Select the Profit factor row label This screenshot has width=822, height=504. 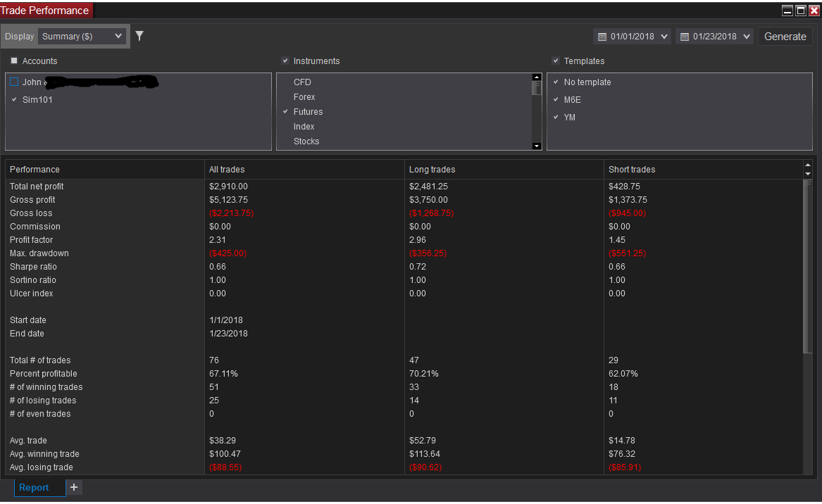pyautogui.click(x=32, y=240)
